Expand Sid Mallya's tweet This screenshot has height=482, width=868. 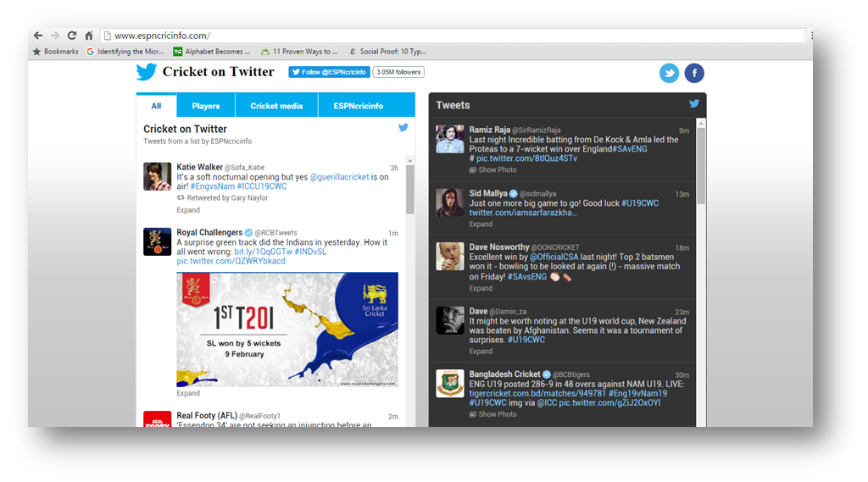coord(481,224)
